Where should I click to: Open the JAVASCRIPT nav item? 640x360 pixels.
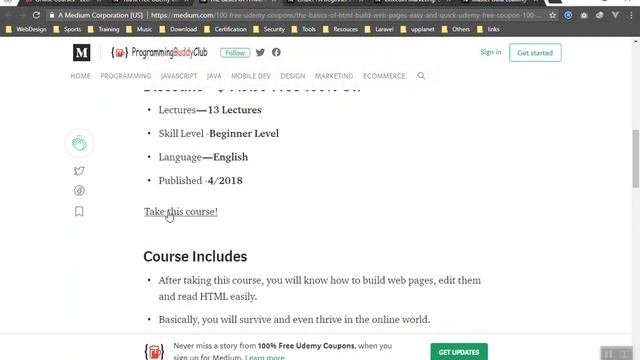[x=179, y=76]
